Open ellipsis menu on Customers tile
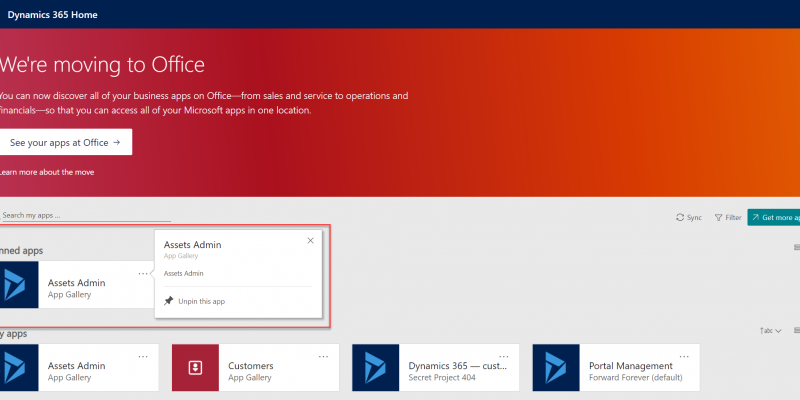 click(323, 357)
